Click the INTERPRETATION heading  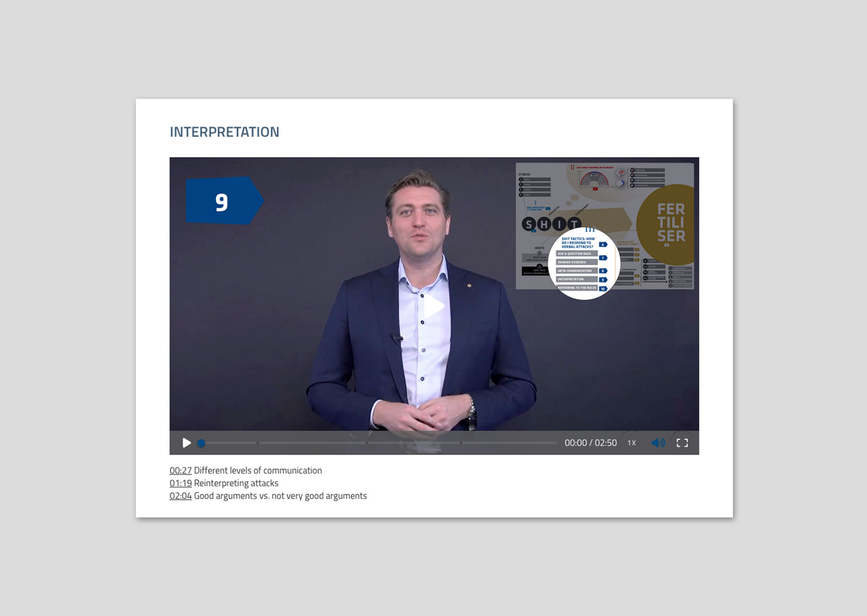pyautogui.click(x=224, y=132)
